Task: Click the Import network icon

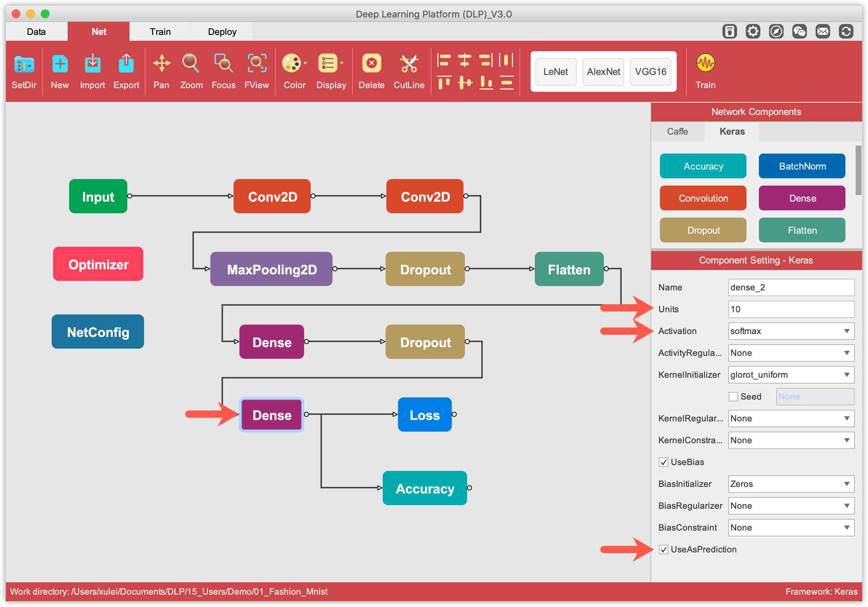Action: 92,64
